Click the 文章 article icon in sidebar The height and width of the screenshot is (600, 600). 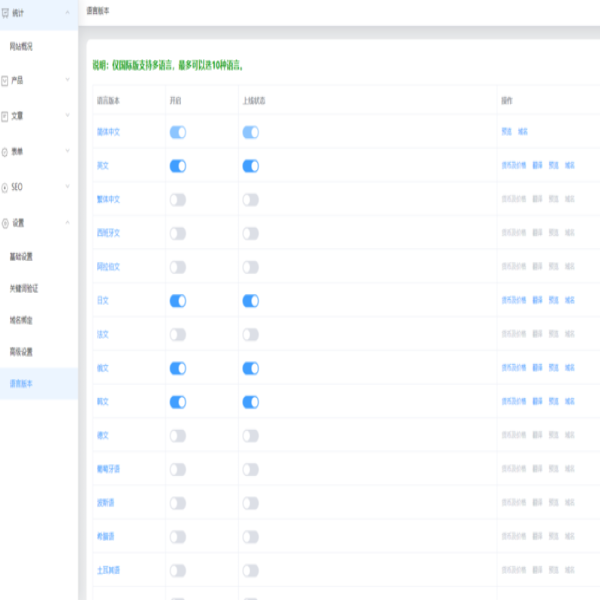(x=5, y=116)
